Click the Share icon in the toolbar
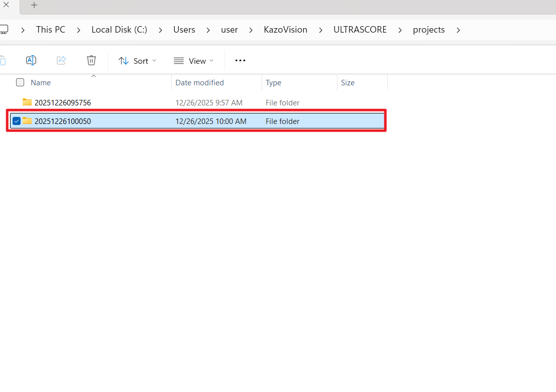The image size is (556, 392). point(61,60)
